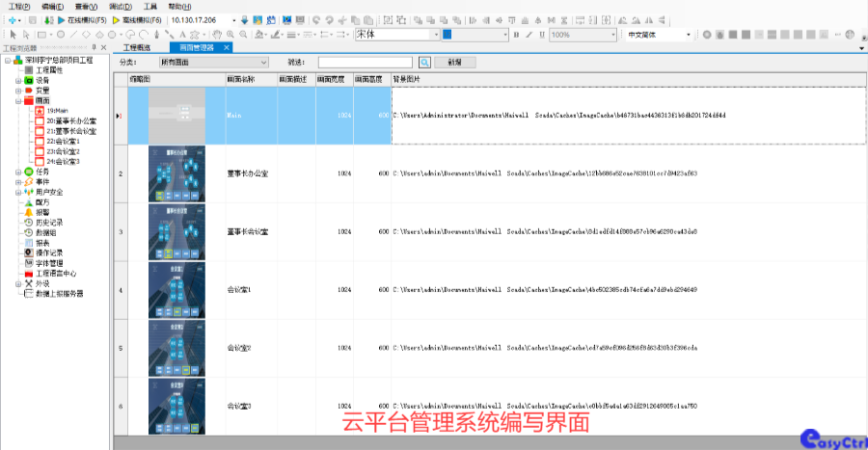Switch to the 工程概览 tab
Image resolution: width=868 pixels, height=450 pixels.
coord(136,47)
